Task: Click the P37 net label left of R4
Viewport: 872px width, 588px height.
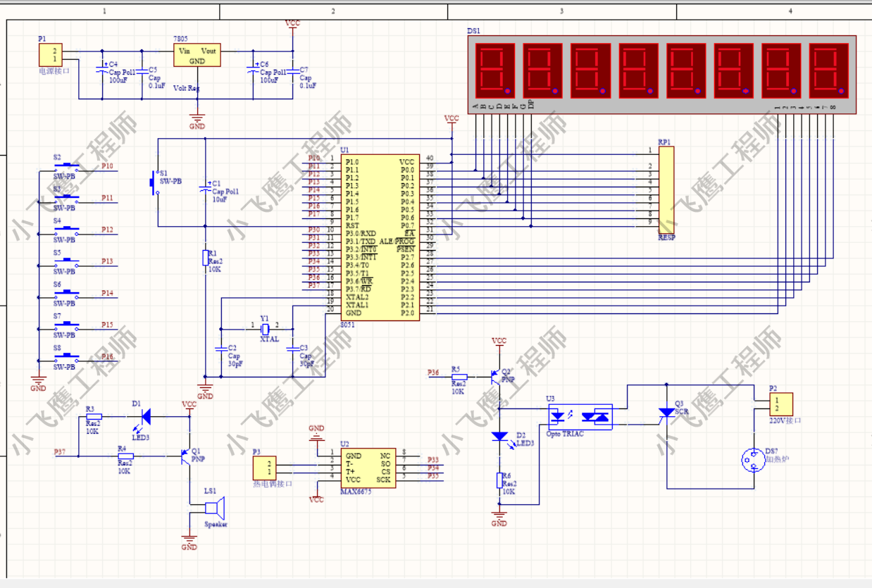Action: 61,451
